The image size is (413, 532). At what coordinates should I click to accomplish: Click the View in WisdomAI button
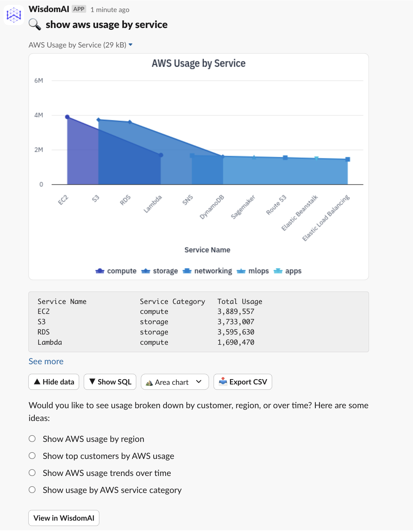[64, 518]
